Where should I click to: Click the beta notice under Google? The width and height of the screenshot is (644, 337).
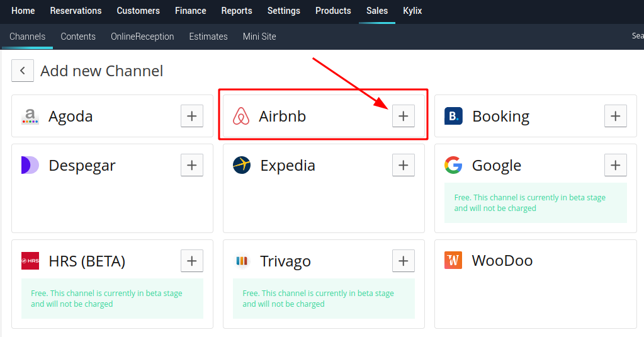click(x=536, y=203)
